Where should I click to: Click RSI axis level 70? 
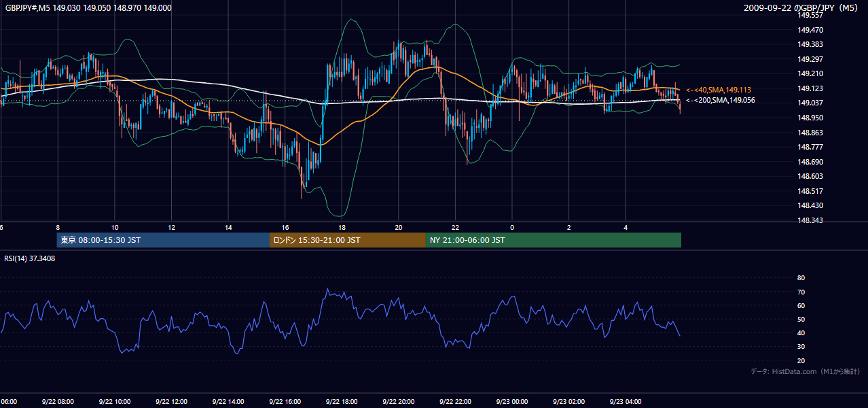coord(801,292)
